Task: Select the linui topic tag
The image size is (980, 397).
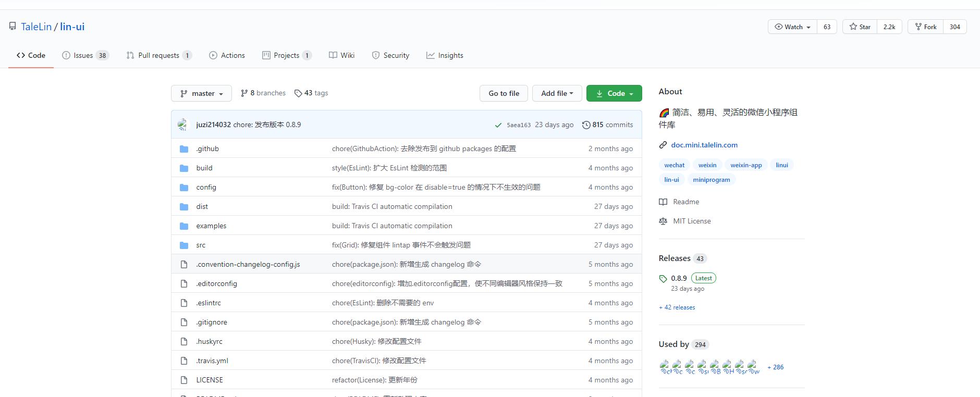Action: (x=782, y=165)
